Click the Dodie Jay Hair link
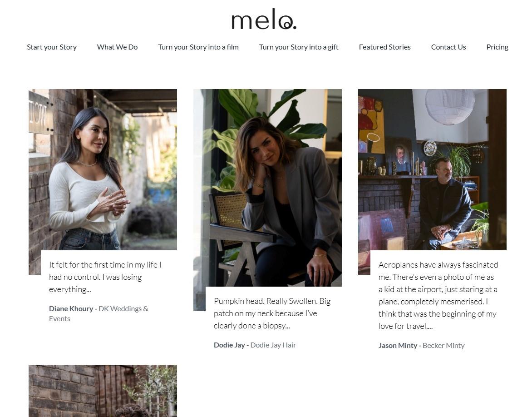The height and width of the screenshot is (417, 532). point(273,344)
